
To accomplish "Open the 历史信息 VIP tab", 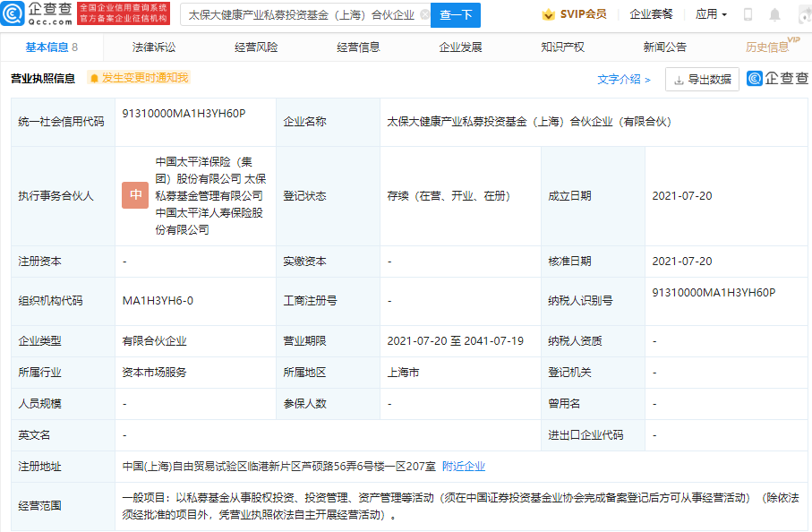I will pyautogui.click(x=772, y=46).
